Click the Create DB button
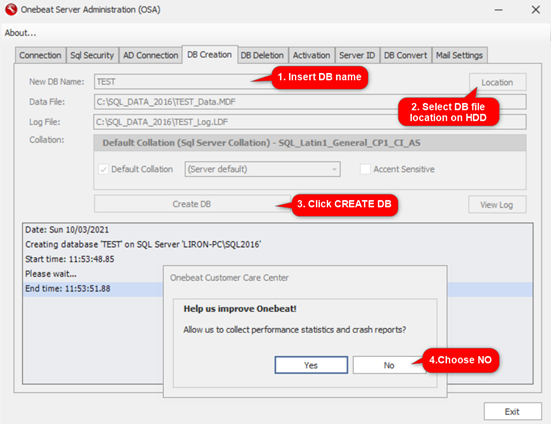Screen dimensions: 551x424 192,204
